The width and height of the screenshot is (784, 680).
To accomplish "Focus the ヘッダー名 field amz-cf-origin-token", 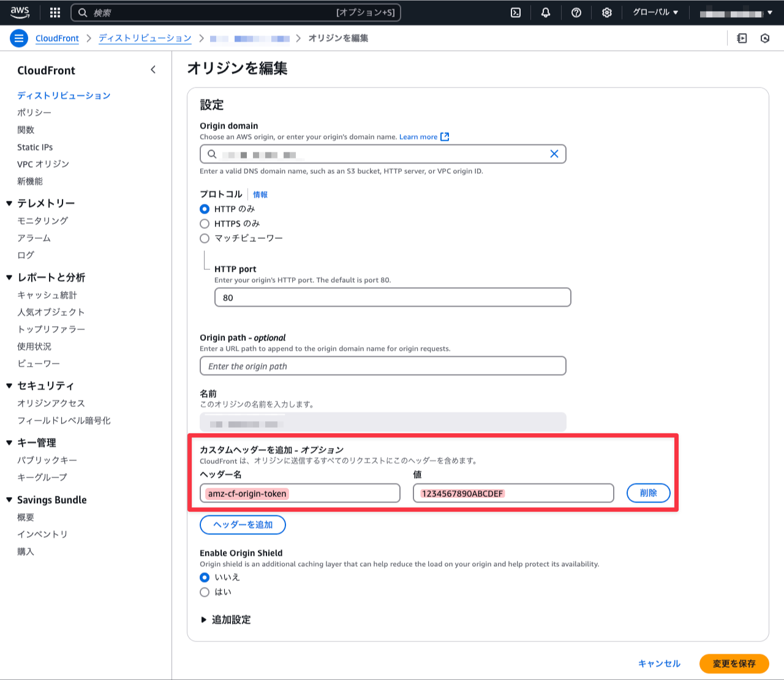I will (x=300, y=493).
